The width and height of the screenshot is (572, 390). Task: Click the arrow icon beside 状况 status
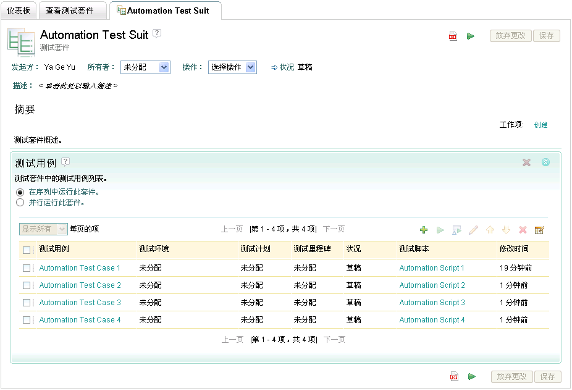click(x=274, y=67)
